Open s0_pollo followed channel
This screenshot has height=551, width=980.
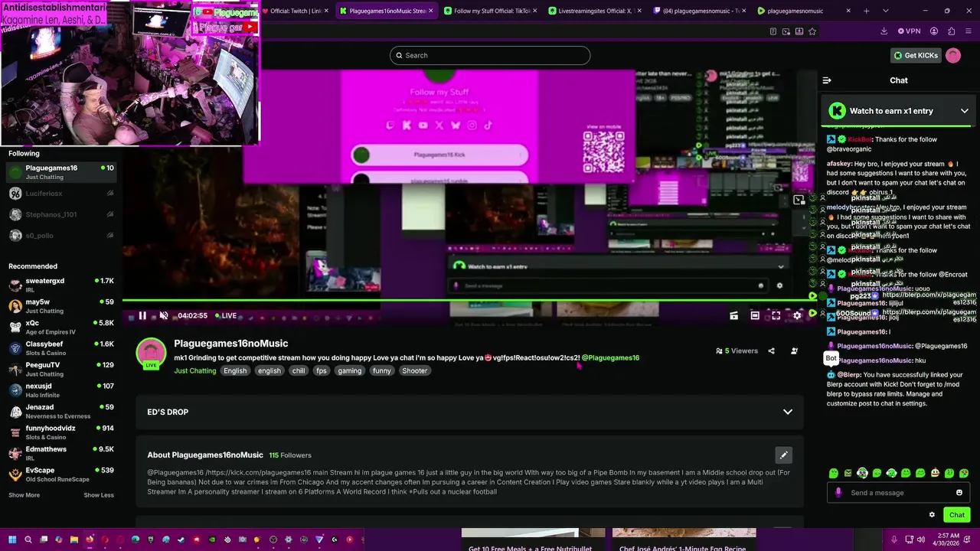click(61, 236)
